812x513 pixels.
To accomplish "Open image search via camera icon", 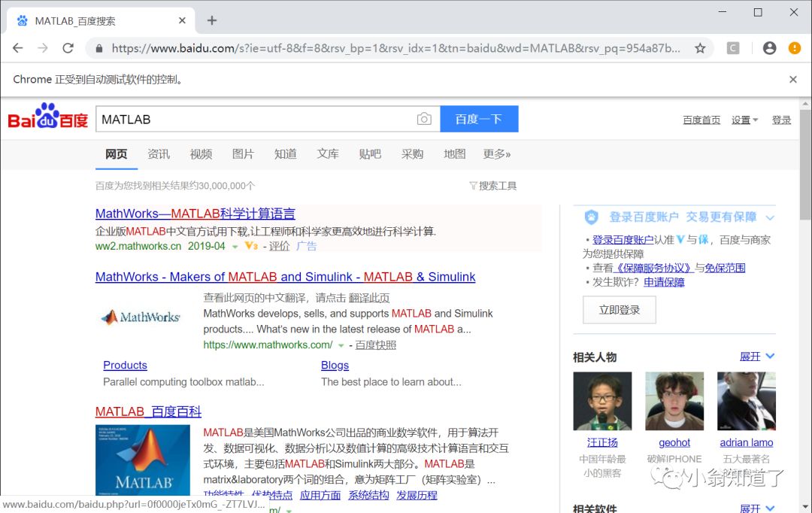I will [x=424, y=119].
